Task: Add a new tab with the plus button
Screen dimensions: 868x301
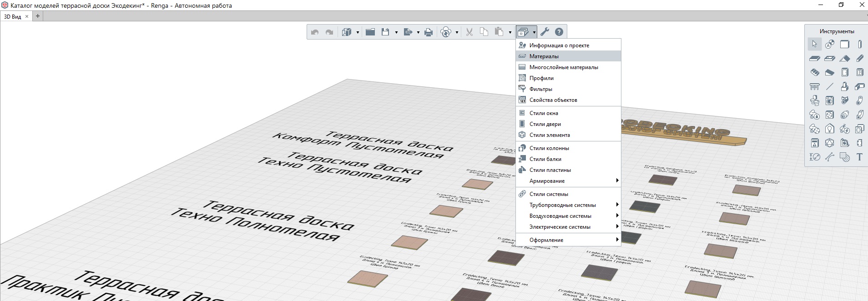Action: point(38,16)
